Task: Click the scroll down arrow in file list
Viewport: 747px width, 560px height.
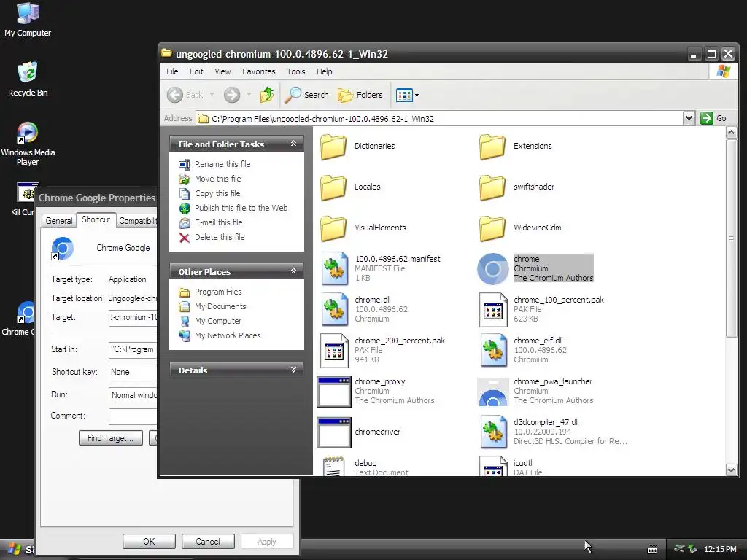Action: click(731, 470)
